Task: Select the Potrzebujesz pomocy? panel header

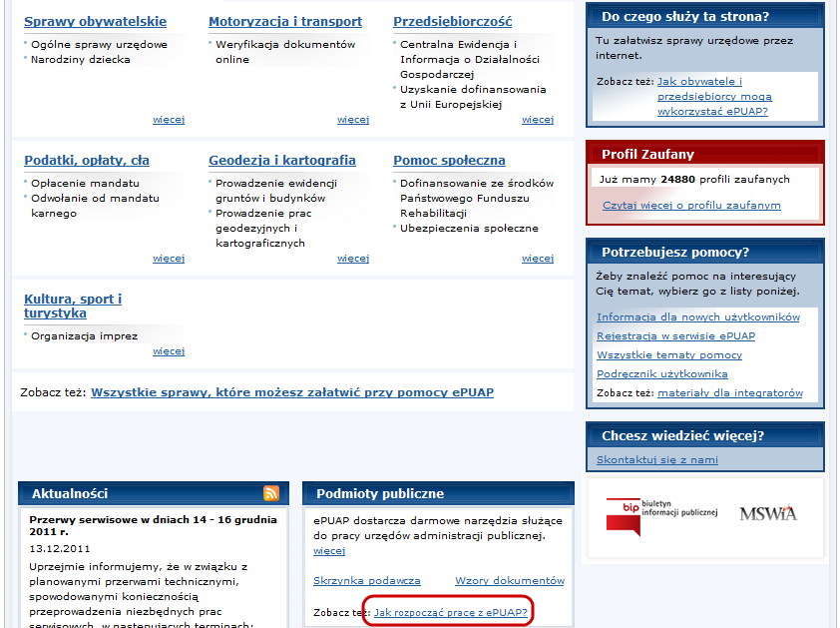Action: click(705, 252)
